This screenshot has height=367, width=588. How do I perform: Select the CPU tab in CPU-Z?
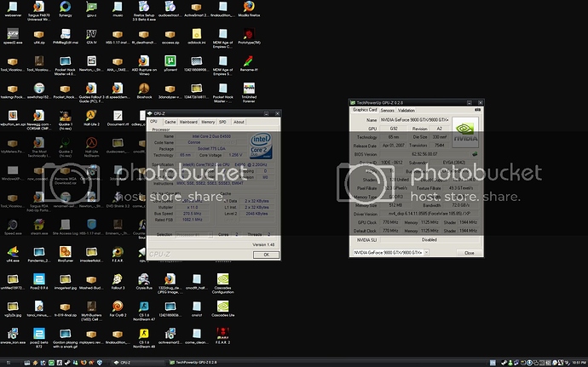[x=153, y=122]
